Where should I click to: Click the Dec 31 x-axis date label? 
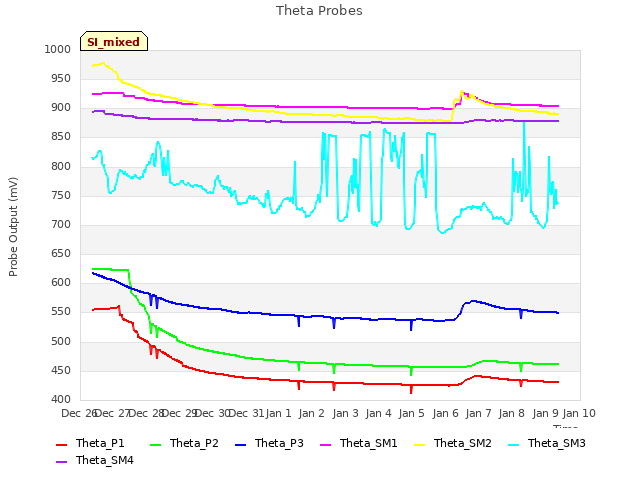point(246,413)
